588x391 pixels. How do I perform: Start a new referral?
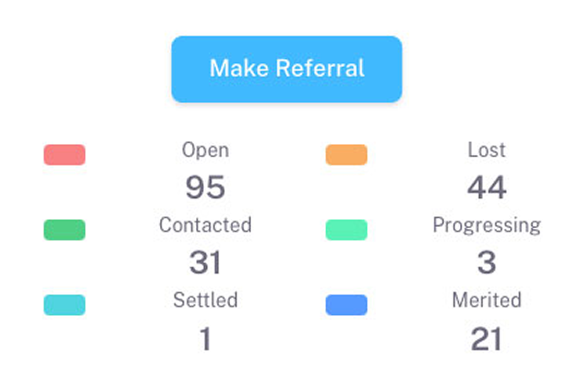(x=286, y=69)
